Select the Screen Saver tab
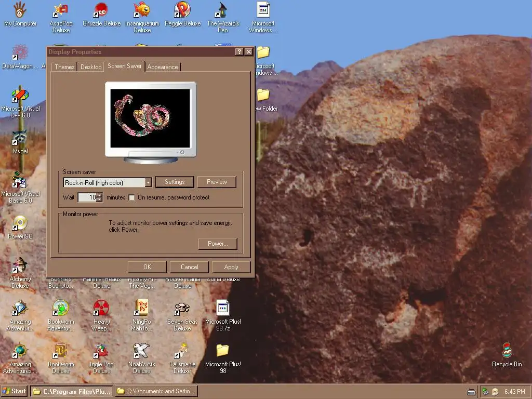Image resolution: width=532 pixels, height=399 pixels. pyautogui.click(x=125, y=66)
